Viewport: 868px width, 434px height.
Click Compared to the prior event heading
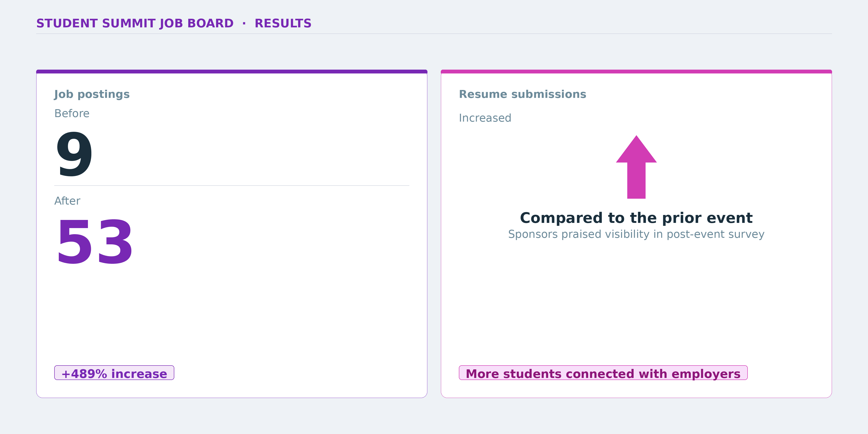[636, 218]
